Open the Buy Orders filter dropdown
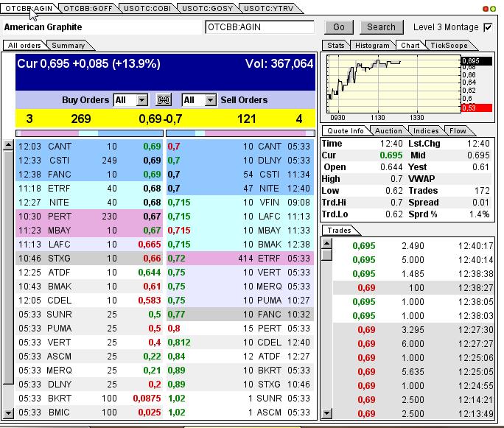504x428 pixels. 142,99
